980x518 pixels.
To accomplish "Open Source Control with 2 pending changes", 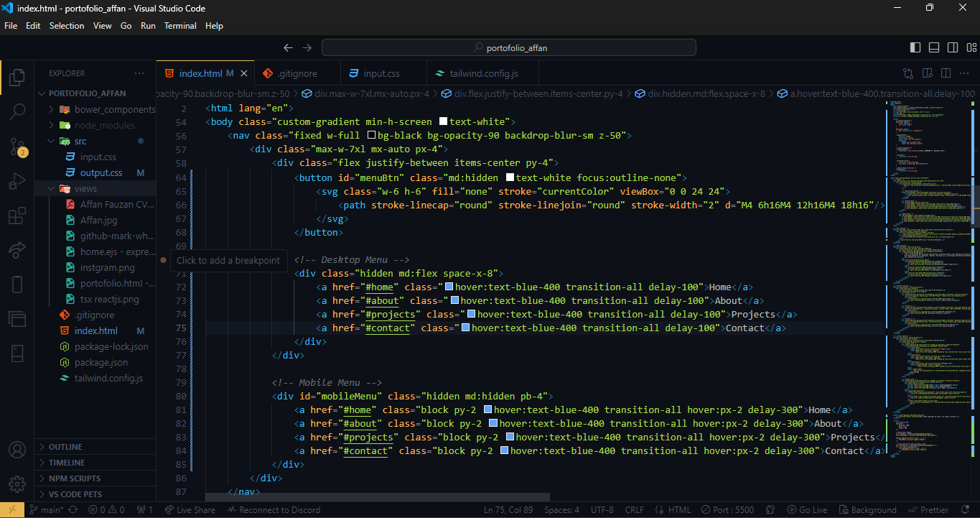I will tap(17, 147).
